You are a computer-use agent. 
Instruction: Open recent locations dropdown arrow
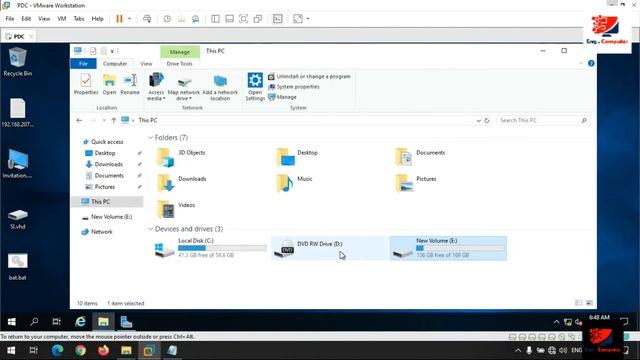click(x=104, y=120)
